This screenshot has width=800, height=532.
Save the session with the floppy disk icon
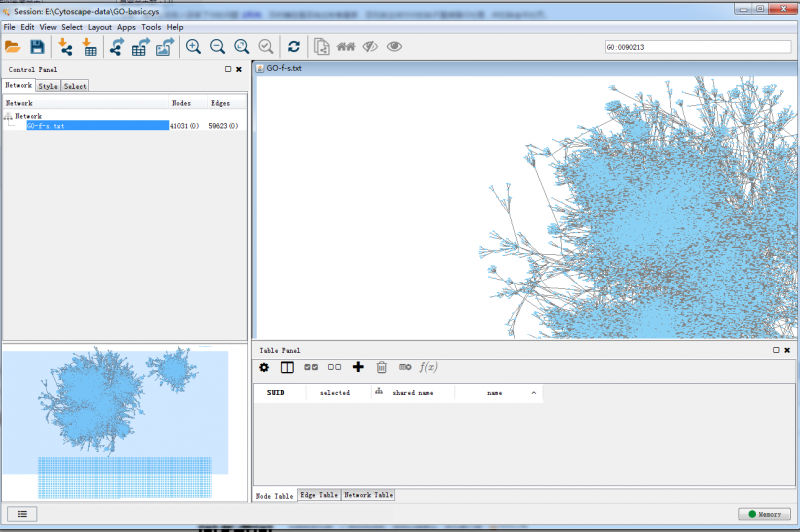pyautogui.click(x=37, y=47)
